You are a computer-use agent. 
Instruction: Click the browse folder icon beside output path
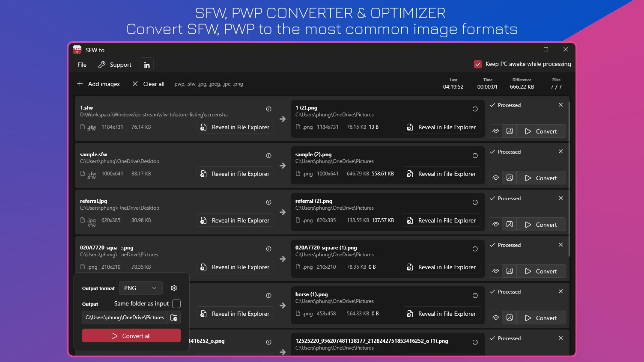pos(173,317)
